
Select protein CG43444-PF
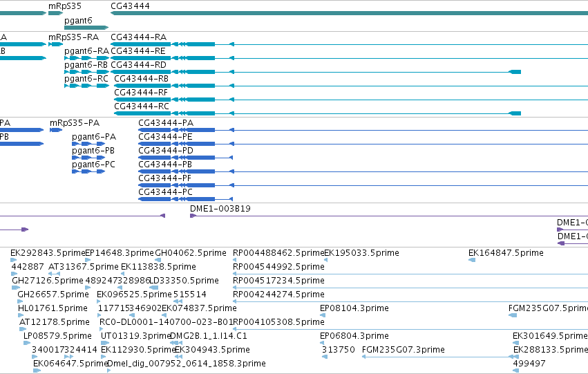click(x=164, y=178)
